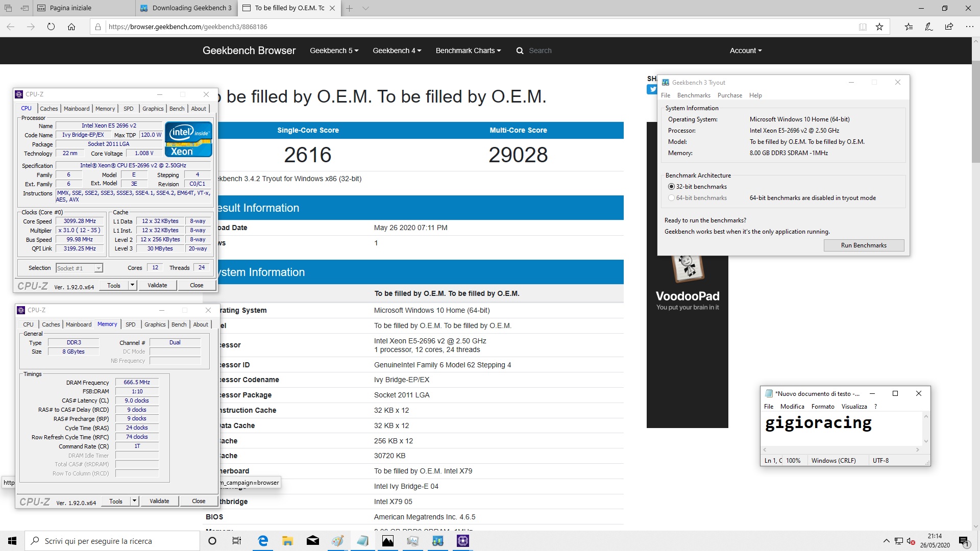The height and width of the screenshot is (551, 980).
Task: Refresh the Geekbench browser page
Action: (51, 27)
